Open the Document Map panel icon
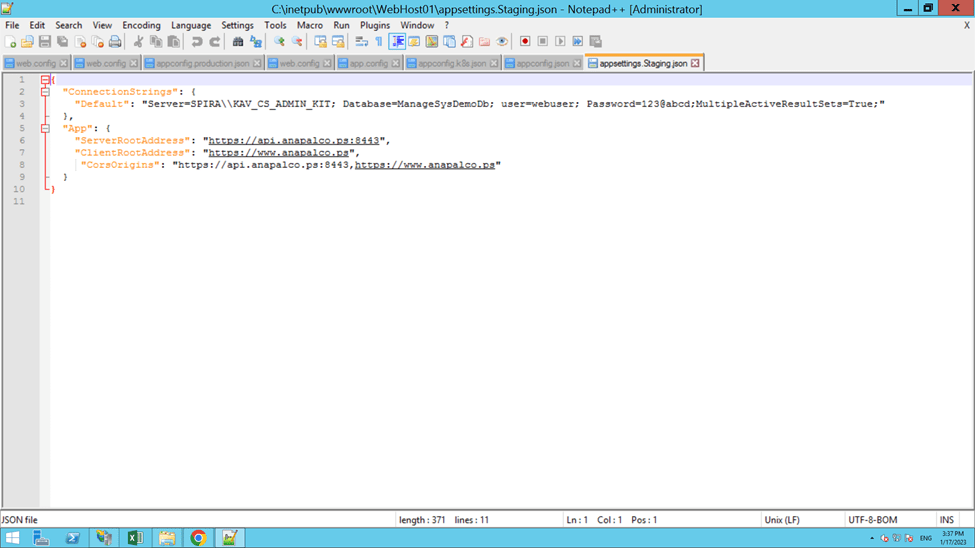This screenshot has width=975, height=548. (x=432, y=42)
